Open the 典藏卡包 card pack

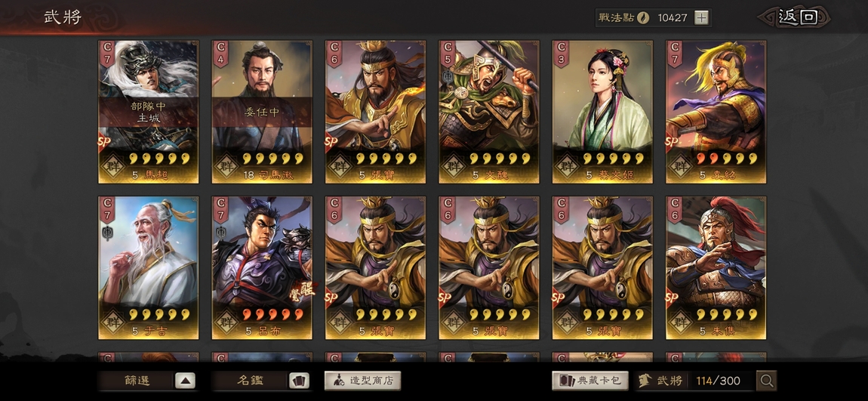click(590, 381)
